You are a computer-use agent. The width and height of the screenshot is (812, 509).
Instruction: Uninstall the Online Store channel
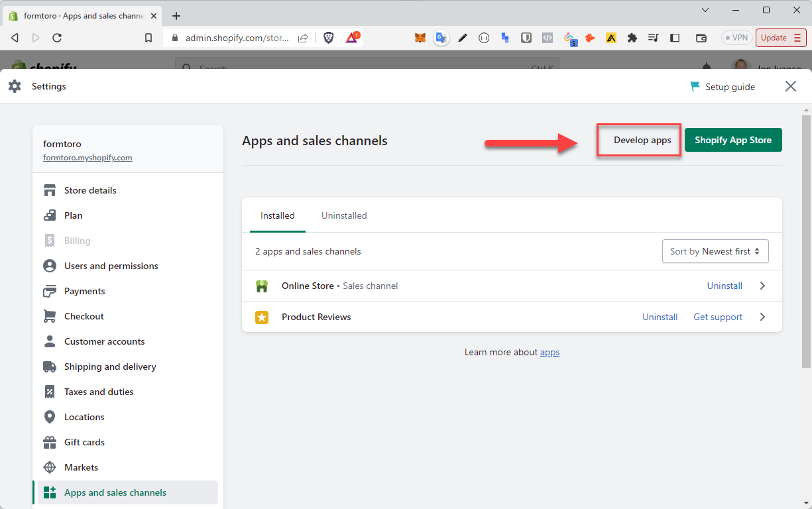(725, 286)
